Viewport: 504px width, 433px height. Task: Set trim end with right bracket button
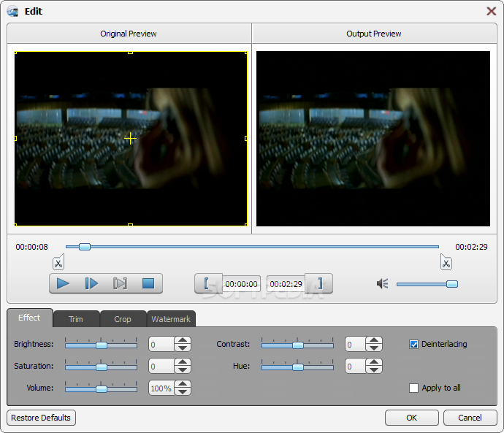click(x=318, y=283)
